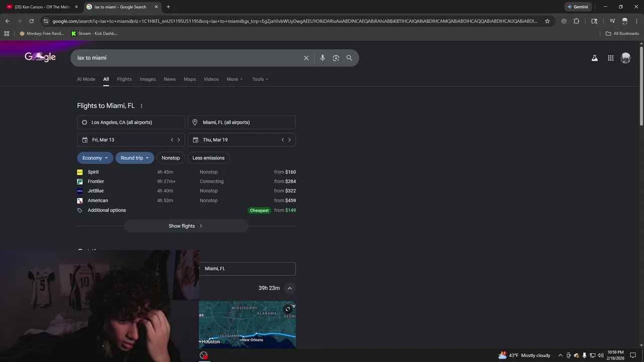This screenshot has height=362, width=644.
Task: Clear the search box with the X
Action: pyautogui.click(x=306, y=58)
